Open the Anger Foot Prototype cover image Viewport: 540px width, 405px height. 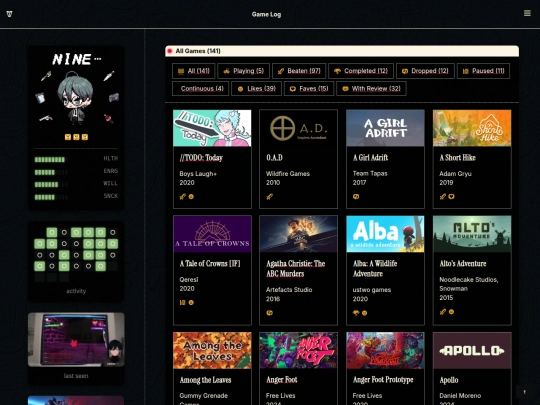pos(385,350)
